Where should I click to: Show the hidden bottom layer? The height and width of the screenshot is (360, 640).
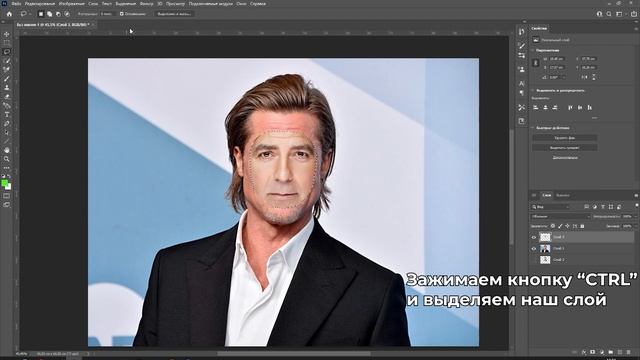click(x=534, y=260)
